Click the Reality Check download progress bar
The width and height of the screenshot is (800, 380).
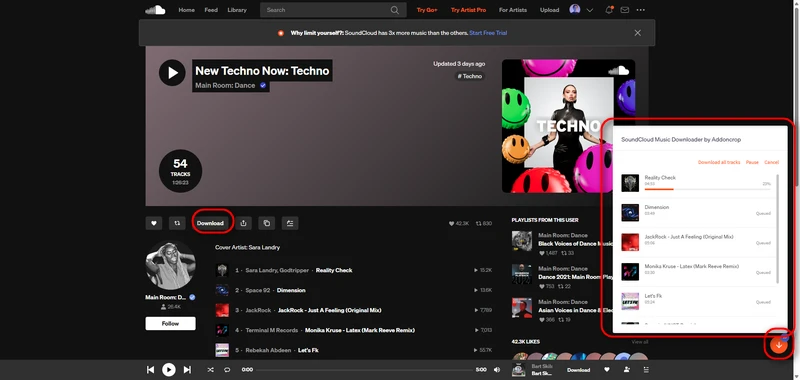[x=708, y=189]
